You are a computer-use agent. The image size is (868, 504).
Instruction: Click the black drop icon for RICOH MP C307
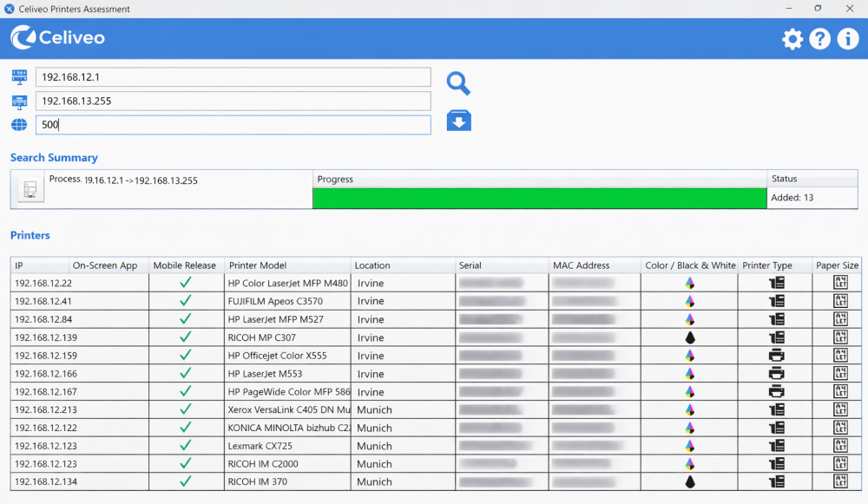click(x=689, y=337)
